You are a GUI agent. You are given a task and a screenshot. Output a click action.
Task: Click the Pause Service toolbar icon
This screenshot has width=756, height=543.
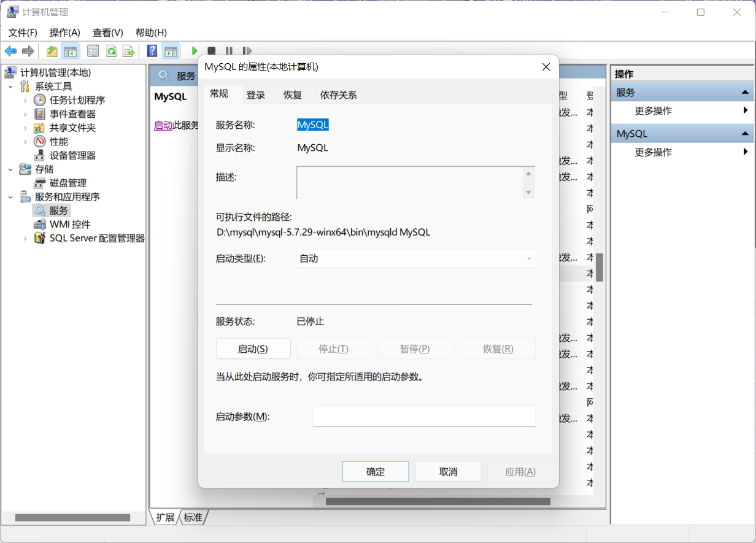coord(229,51)
